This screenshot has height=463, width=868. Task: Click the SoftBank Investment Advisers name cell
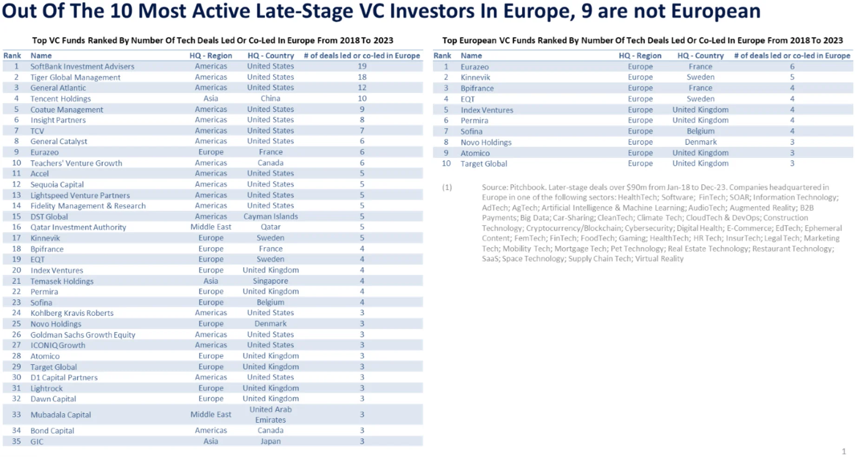point(82,66)
